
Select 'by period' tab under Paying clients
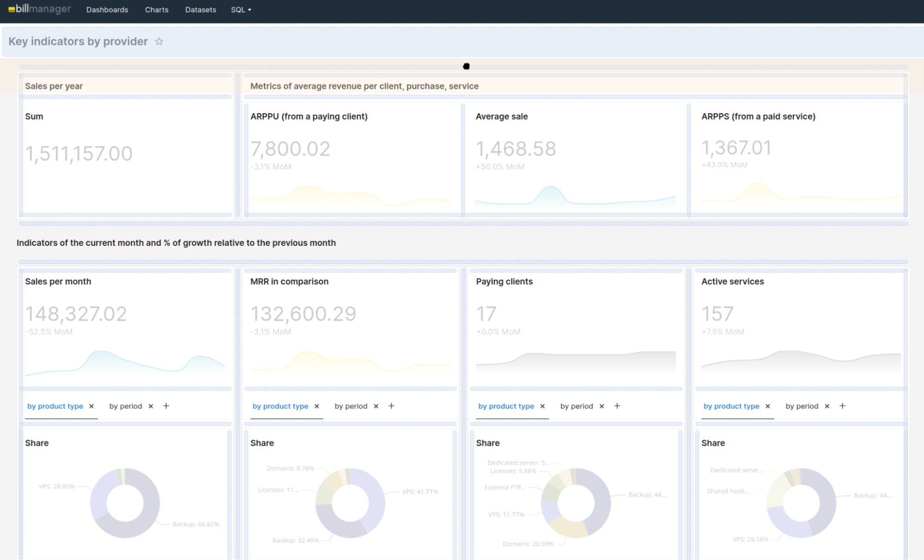576,406
